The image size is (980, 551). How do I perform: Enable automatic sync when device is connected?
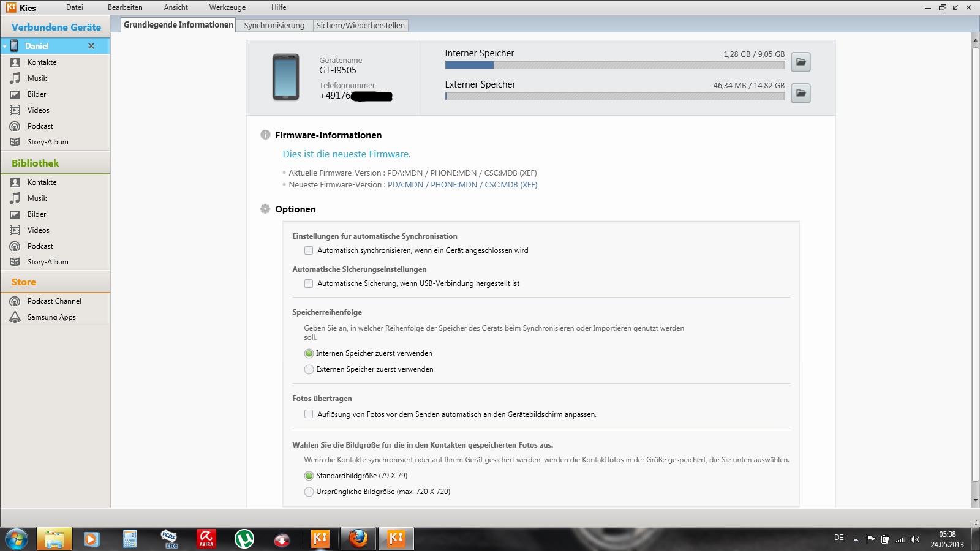pyautogui.click(x=309, y=250)
